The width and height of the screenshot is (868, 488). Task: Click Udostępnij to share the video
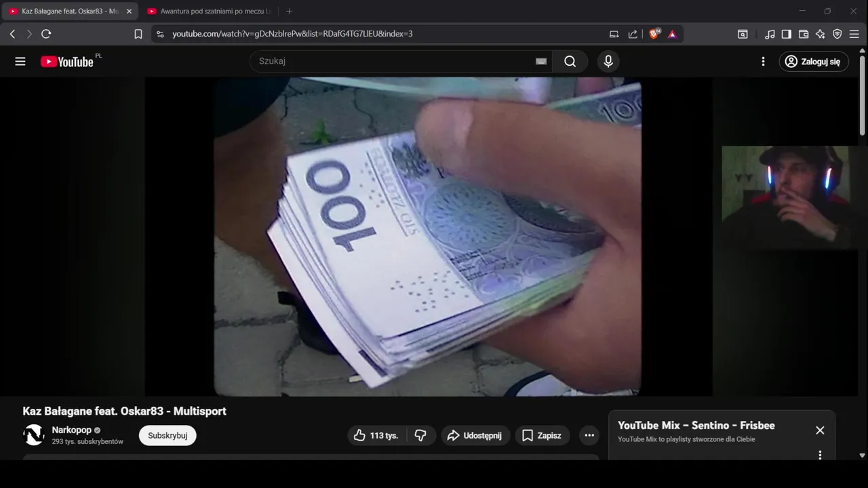[475, 436]
